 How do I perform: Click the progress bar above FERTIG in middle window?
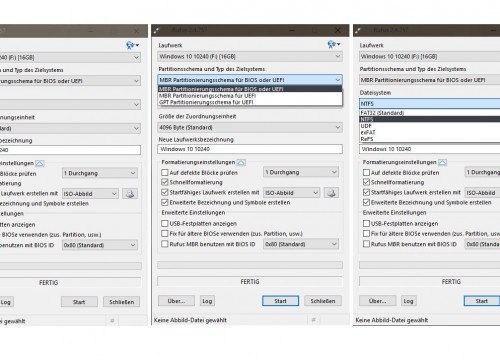coord(250,265)
